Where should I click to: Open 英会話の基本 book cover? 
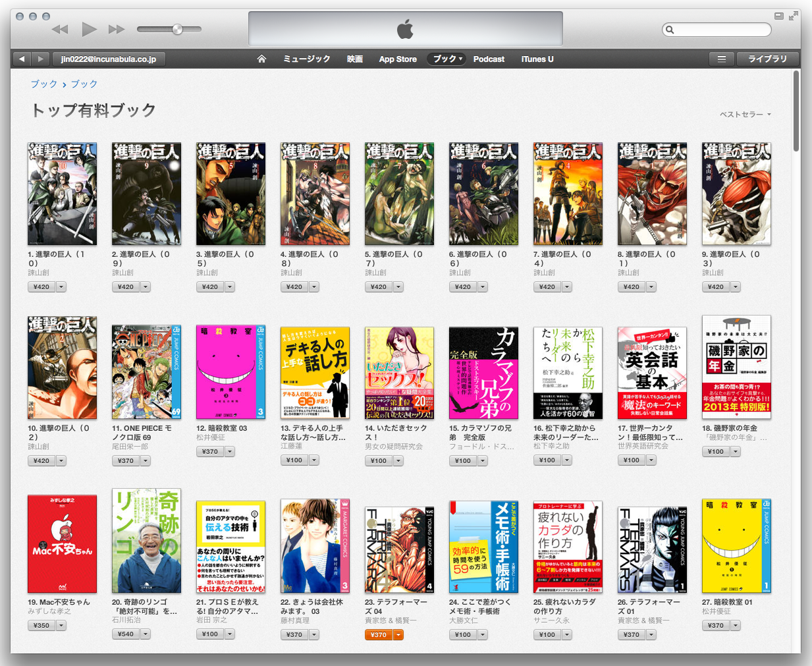pos(652,373)
